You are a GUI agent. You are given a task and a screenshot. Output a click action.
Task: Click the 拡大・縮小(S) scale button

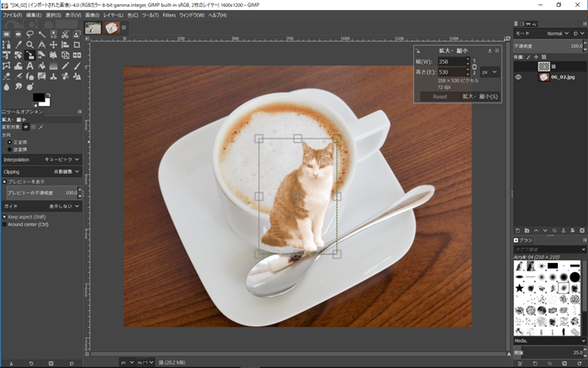coord(480,97)
